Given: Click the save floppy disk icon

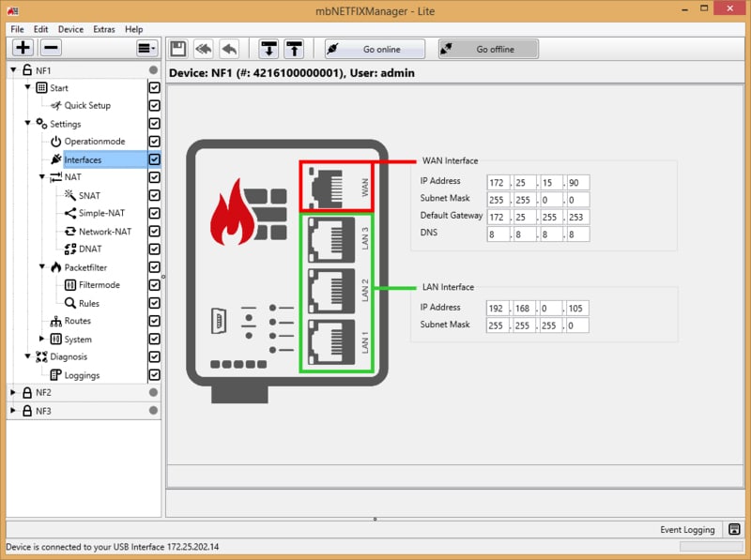Looking at the screenshot, I should click(178, 49).
